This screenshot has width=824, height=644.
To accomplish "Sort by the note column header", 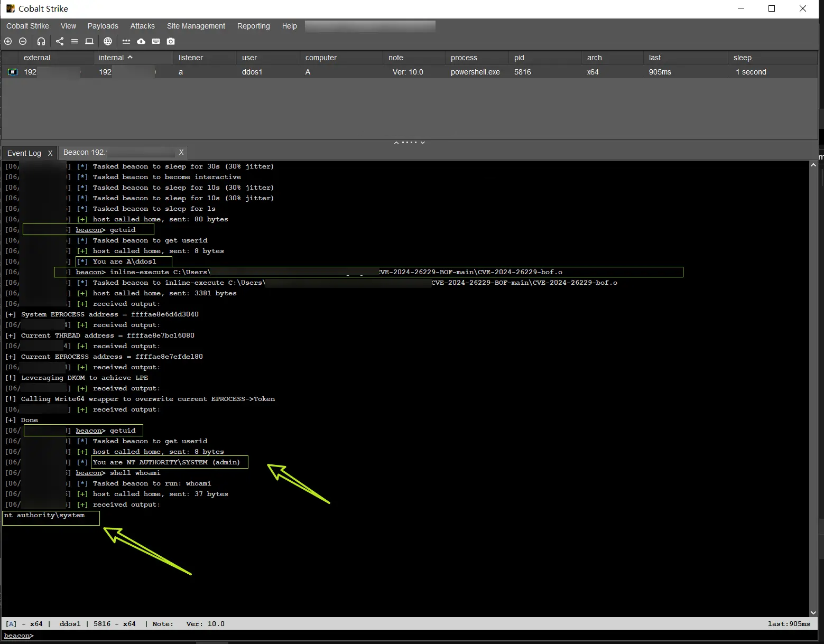I will pos(414,58).
